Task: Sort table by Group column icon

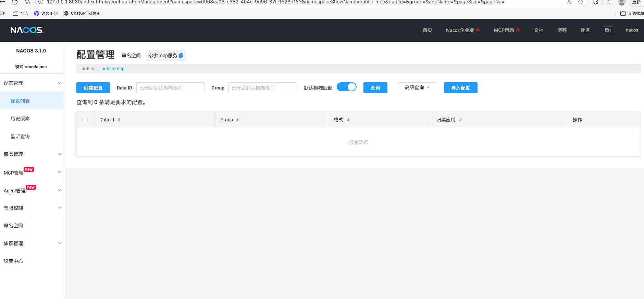Action: click(x=238, y=120)
